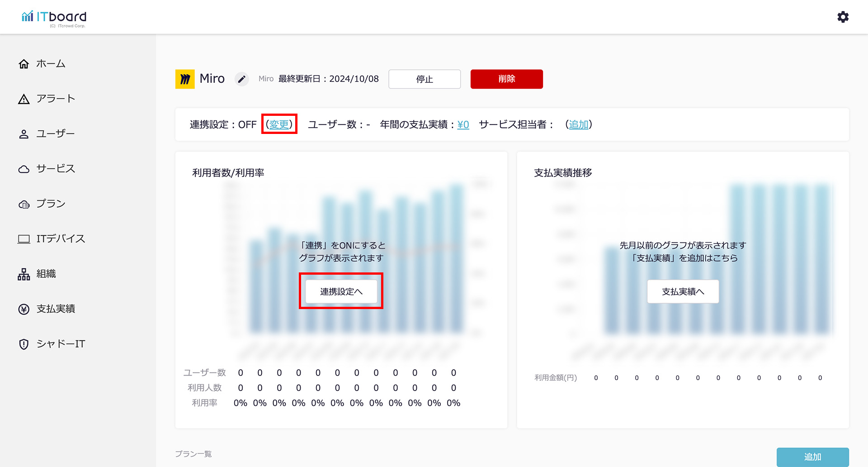Click the yellow Miro service logo
The image size is (868, 467).
pyautogui.click(x=185, y=79)
